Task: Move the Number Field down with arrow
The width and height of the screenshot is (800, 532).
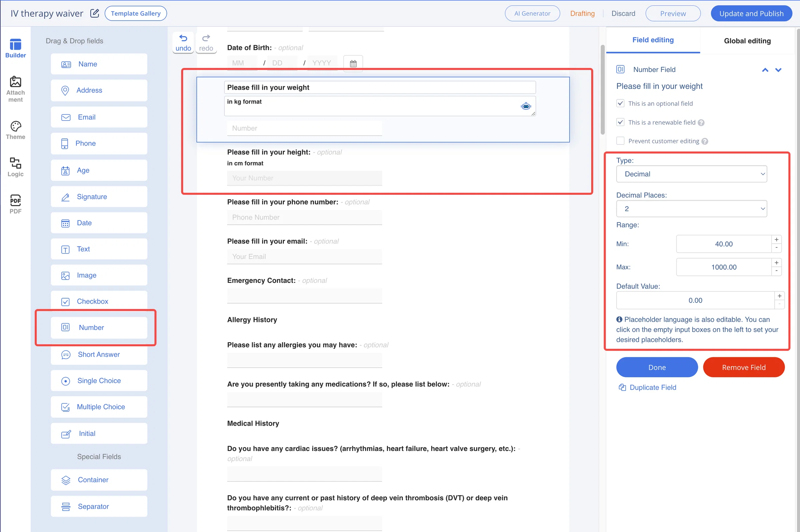Action: tap(778, 70)
